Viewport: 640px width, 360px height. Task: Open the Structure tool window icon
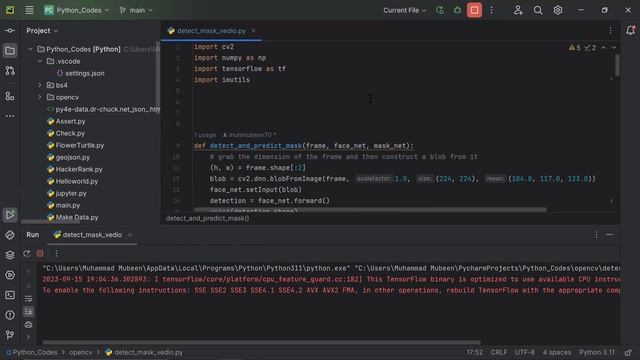point(10,96)
